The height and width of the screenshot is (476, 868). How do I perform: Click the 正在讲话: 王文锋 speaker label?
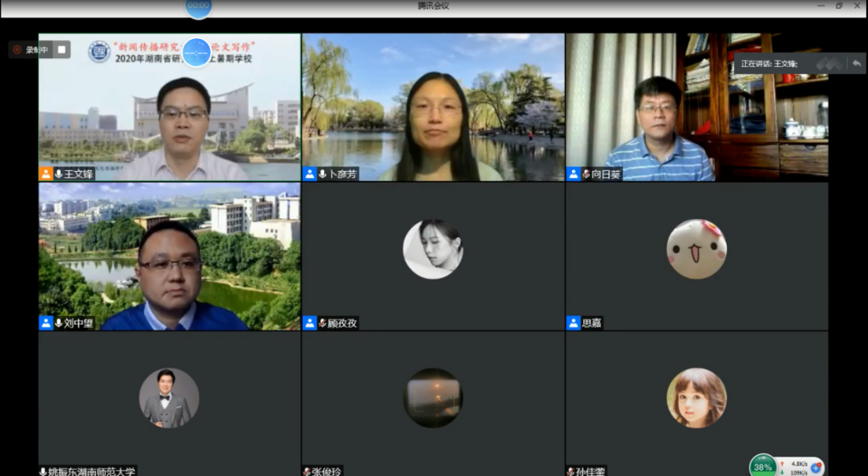[x=769, y=64]
